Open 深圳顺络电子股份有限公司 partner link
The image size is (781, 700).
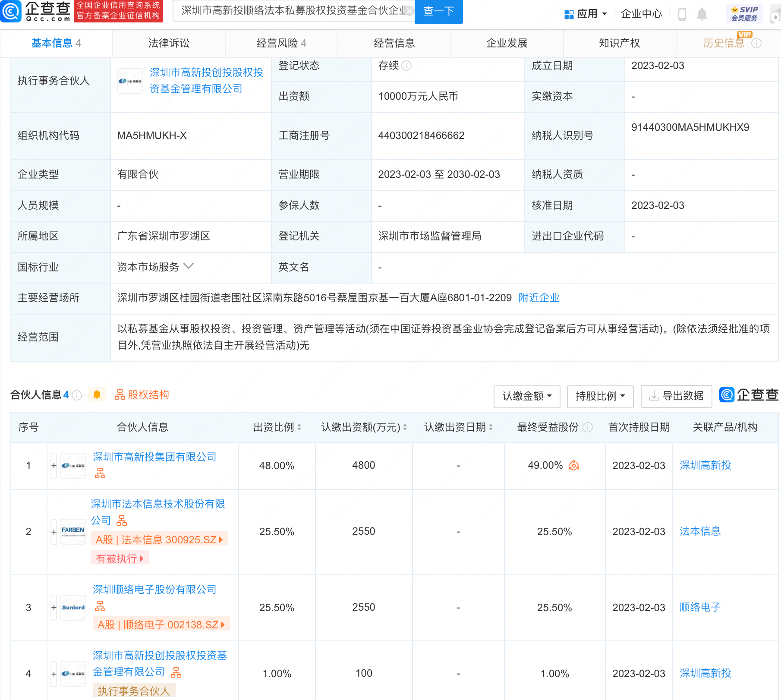[154, 590]
